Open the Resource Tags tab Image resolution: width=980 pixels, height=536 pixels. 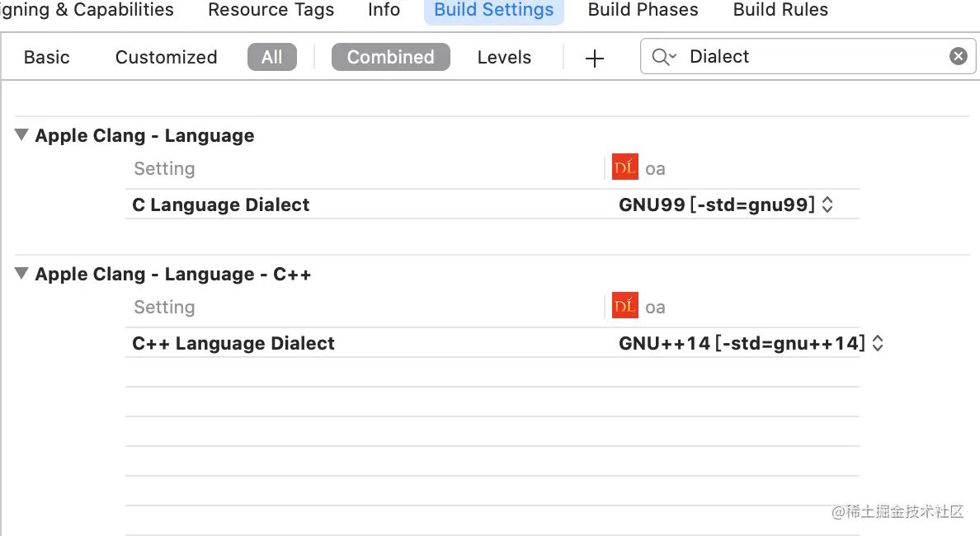pyautogui.click(x=271, y=10)
